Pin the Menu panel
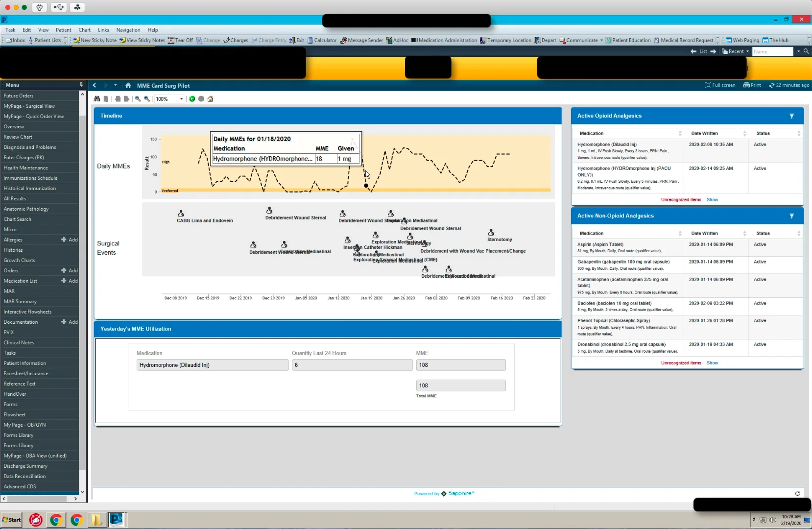812x529 pixels. coord(81,85)
